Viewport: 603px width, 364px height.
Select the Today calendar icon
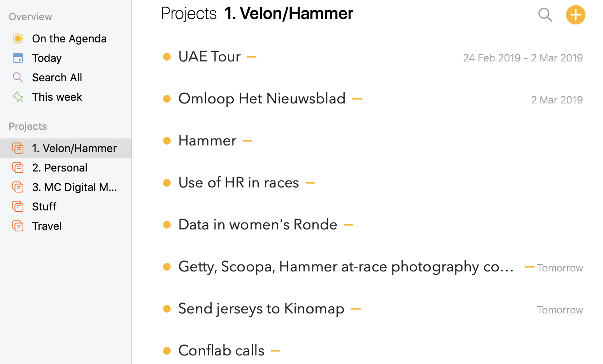18,58
